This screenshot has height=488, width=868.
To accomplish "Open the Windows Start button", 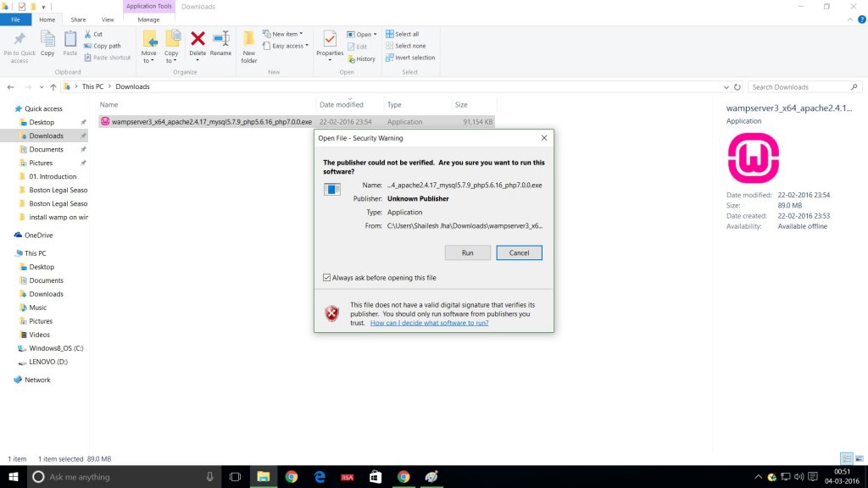I will pyautogui.click(x=14, y=476).
